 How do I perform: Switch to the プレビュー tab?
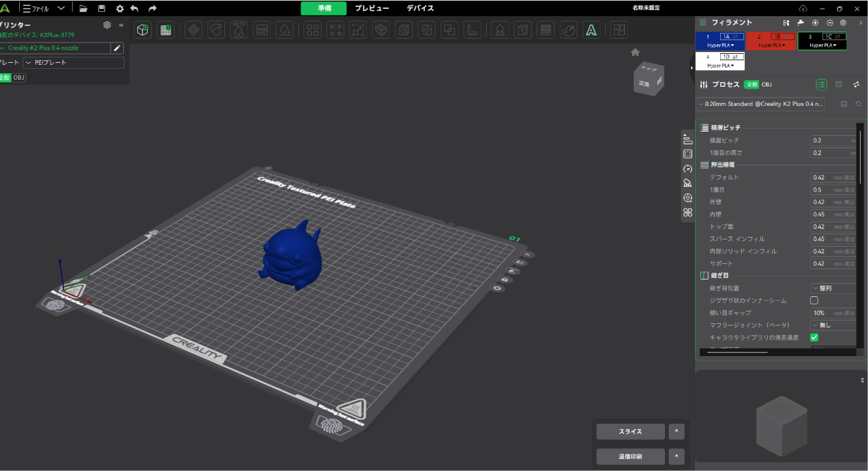point(372,8)
